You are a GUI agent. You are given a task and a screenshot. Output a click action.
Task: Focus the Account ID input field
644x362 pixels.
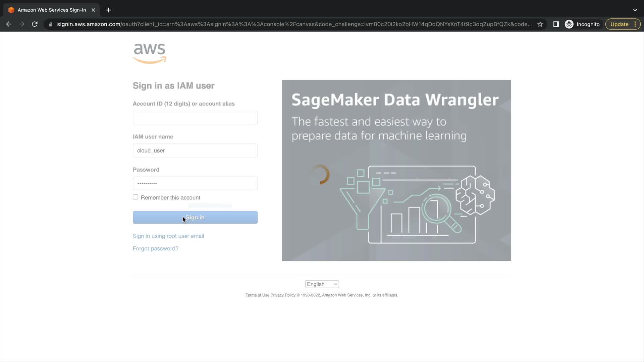[x=195, y=118]
